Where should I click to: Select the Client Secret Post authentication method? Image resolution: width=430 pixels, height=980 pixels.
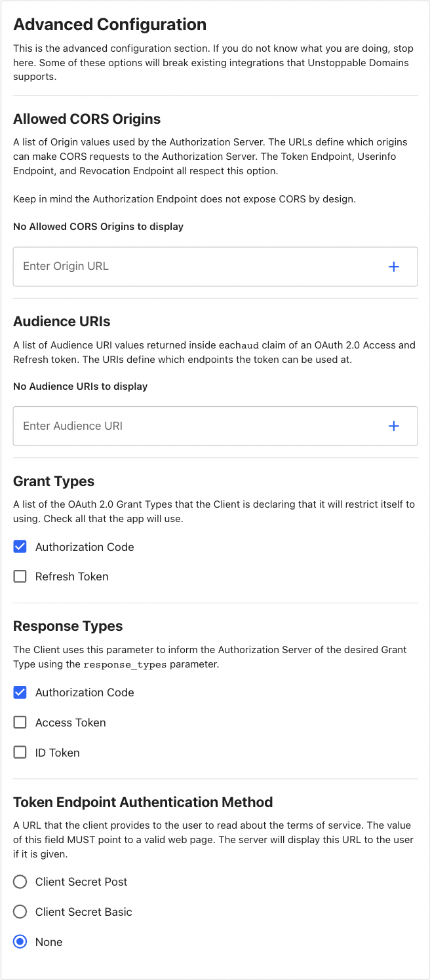click(x=20, y=882)
